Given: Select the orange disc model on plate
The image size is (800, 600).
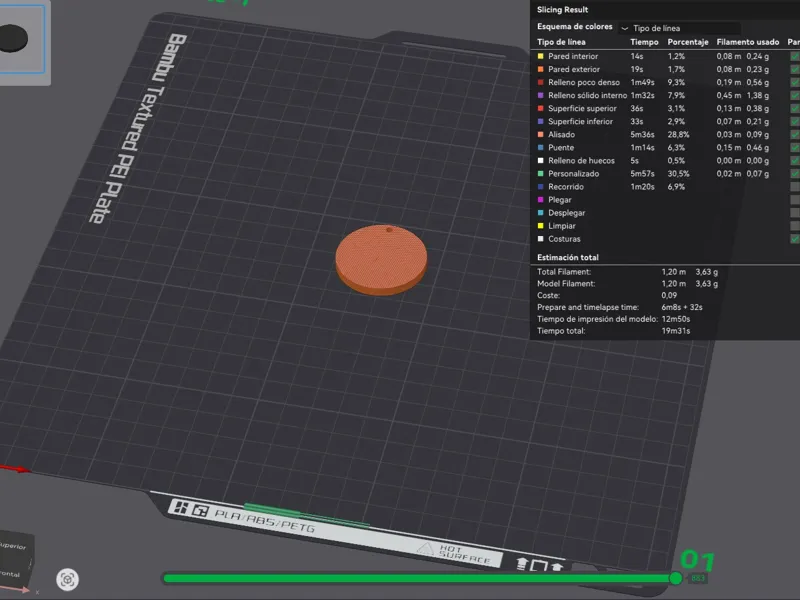Looking at the screenshot, I should tap(381, 259).
